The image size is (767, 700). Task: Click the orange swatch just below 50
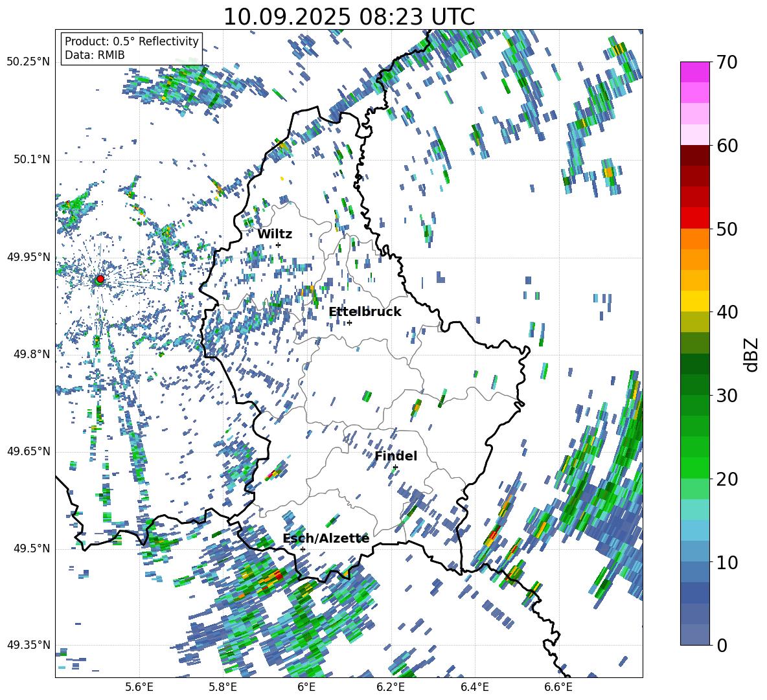tap(694, 239)
